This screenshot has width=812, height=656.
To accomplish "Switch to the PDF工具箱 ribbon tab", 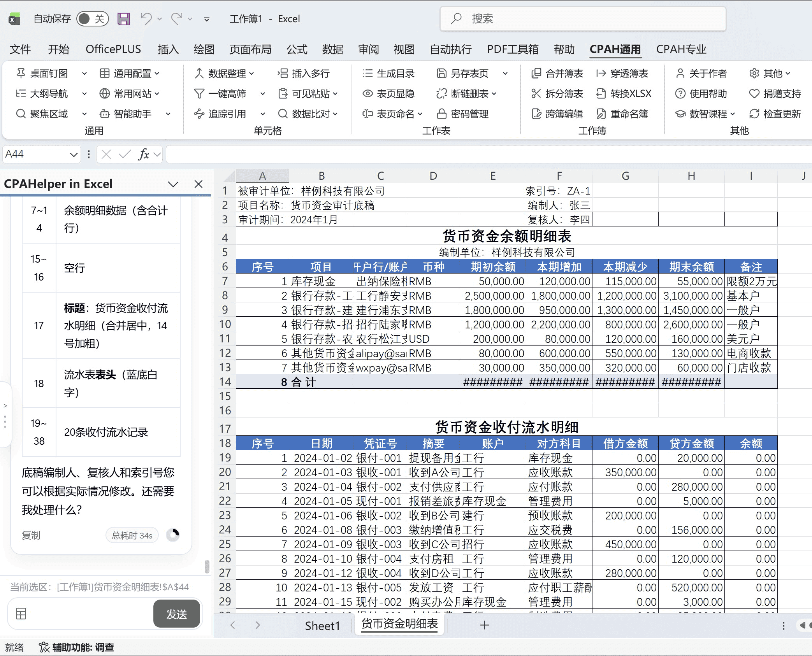I will click(x=513, y=49).
